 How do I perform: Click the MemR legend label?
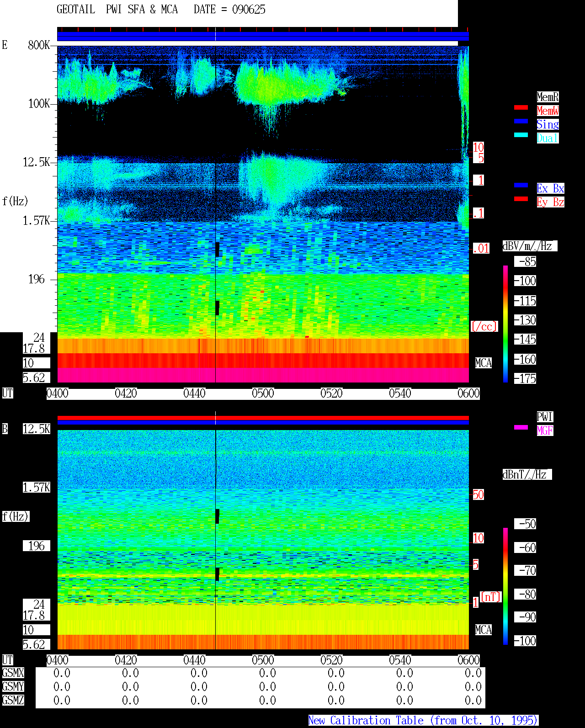(x=548, y=97)
